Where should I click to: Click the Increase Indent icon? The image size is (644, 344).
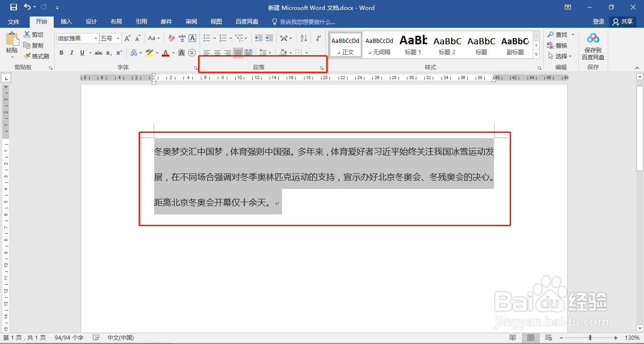pos(269,38)
